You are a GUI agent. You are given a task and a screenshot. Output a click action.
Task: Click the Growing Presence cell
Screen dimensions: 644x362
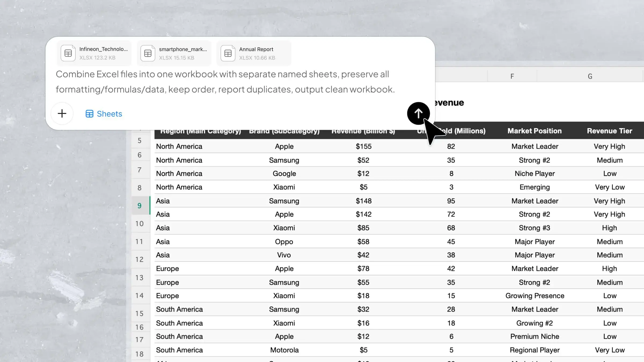(535, 295)
